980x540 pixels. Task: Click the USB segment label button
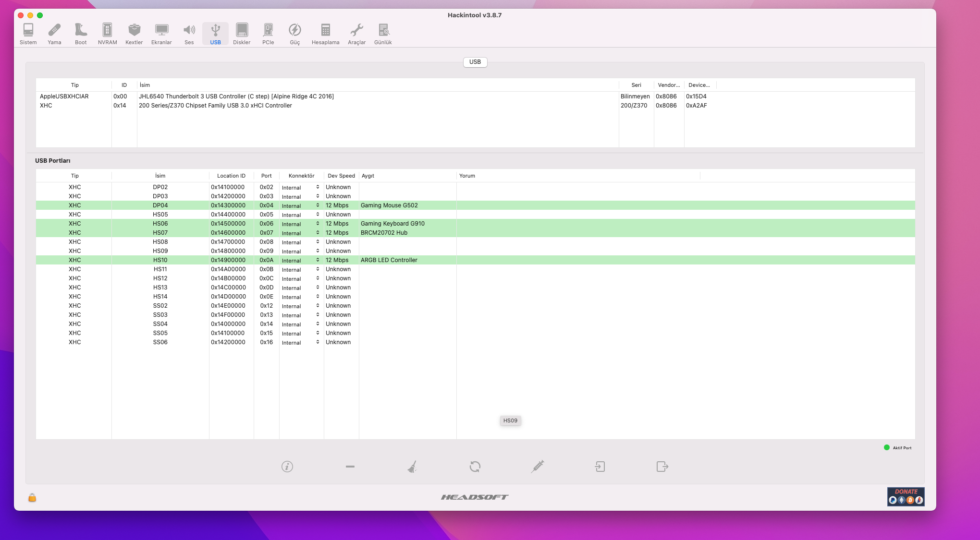tap(475, 62)
